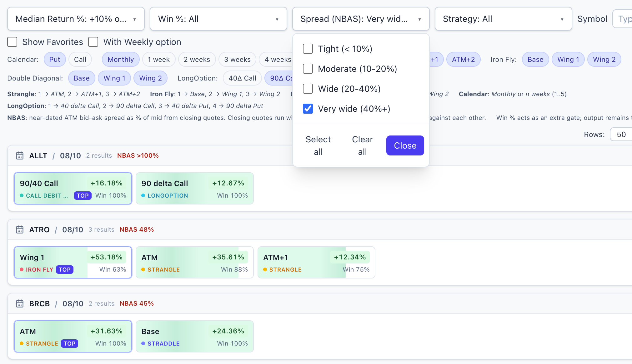The height and width of the screenshot is (364, 632).
Task: Click the calendar icon beside ALLT
Action: (x=20, y=155)
